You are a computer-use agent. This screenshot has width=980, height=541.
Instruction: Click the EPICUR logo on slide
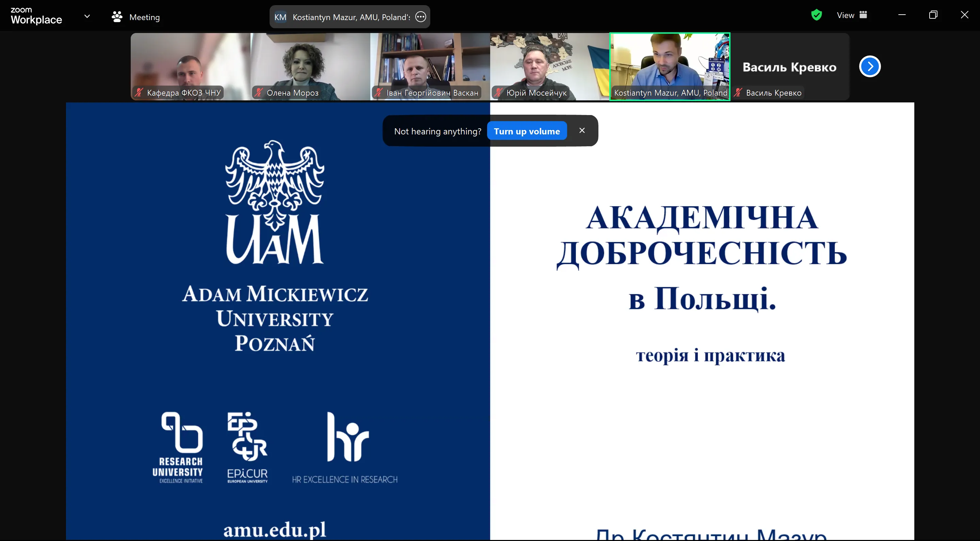[x=247, y=447]
